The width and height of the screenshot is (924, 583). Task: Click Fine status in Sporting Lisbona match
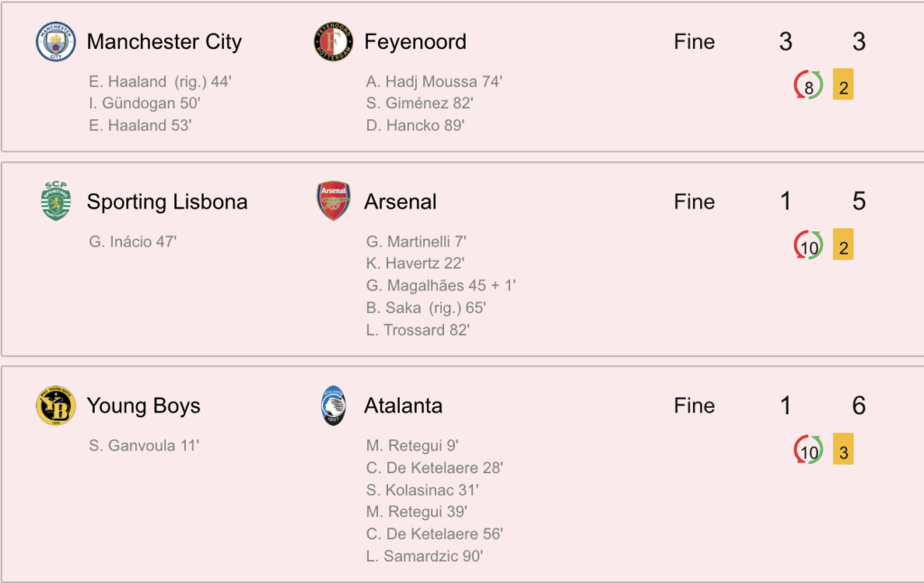click(694, 201)
